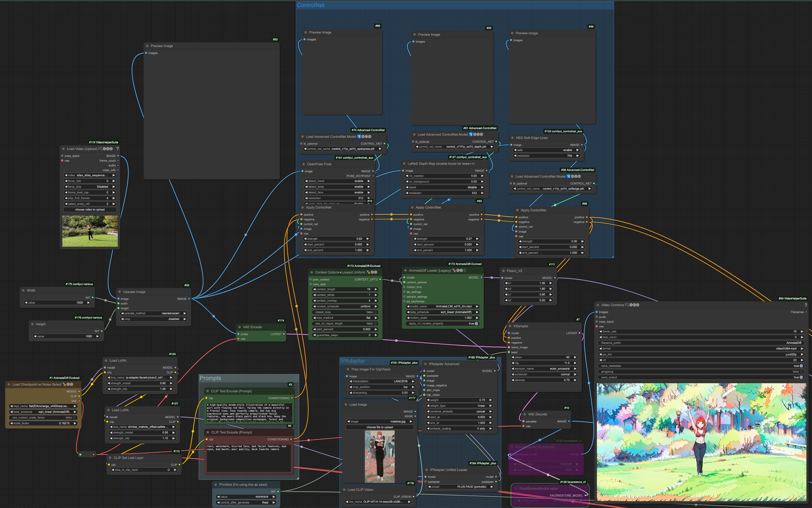This screenshot has width=812, height=508.
Task: Click the LATENT output socket of KSampler
Action: coord(579,333)
